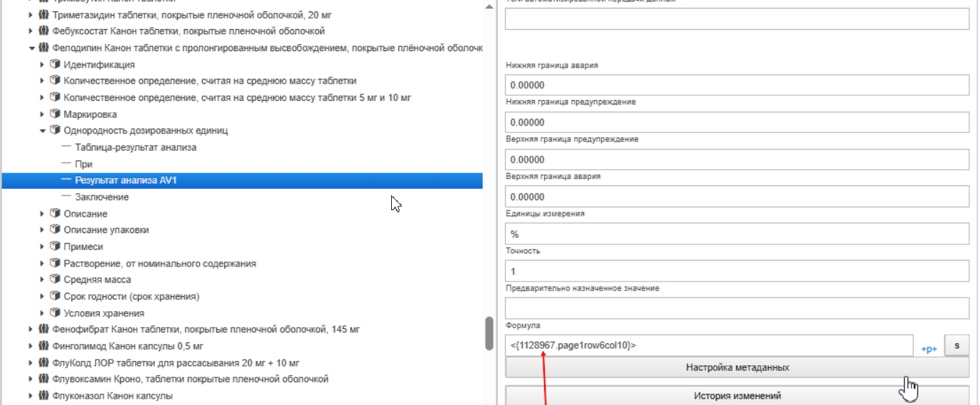The width and height of the screenshot is (980, 405).
Task: Click the s button beside formula
Action: (957, 345)
